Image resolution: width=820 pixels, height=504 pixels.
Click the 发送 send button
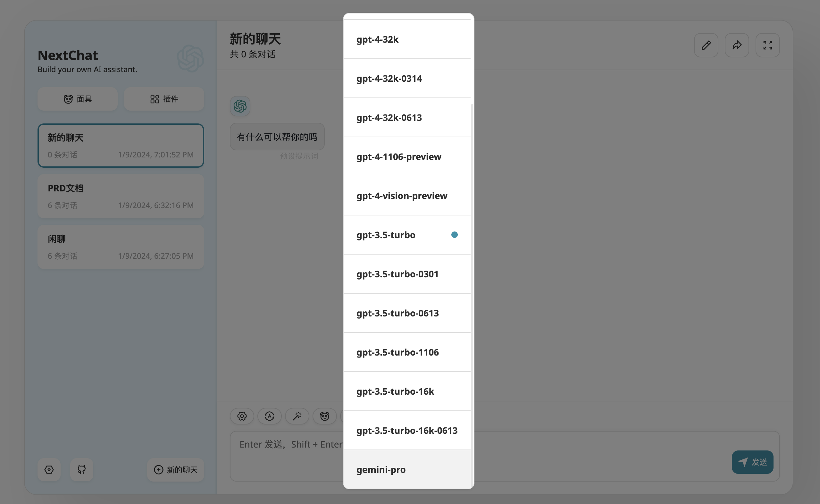coord(752,462)
